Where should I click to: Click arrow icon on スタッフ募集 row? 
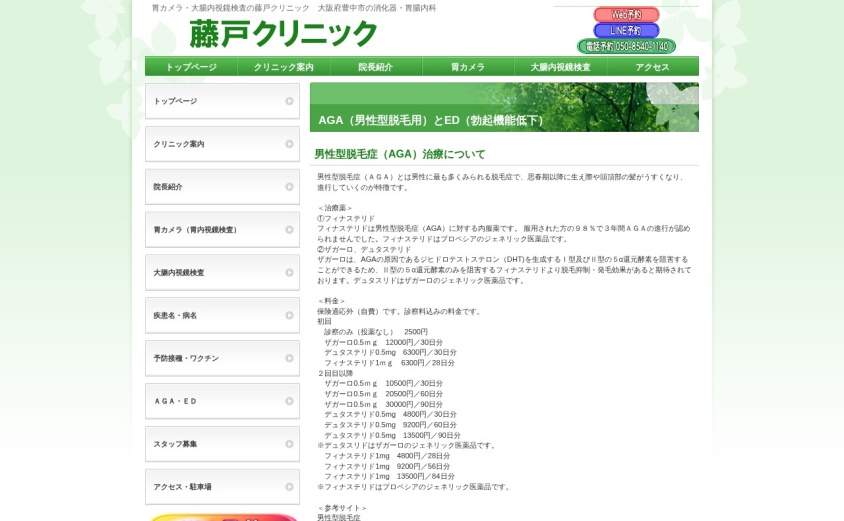tap(290, 444)
